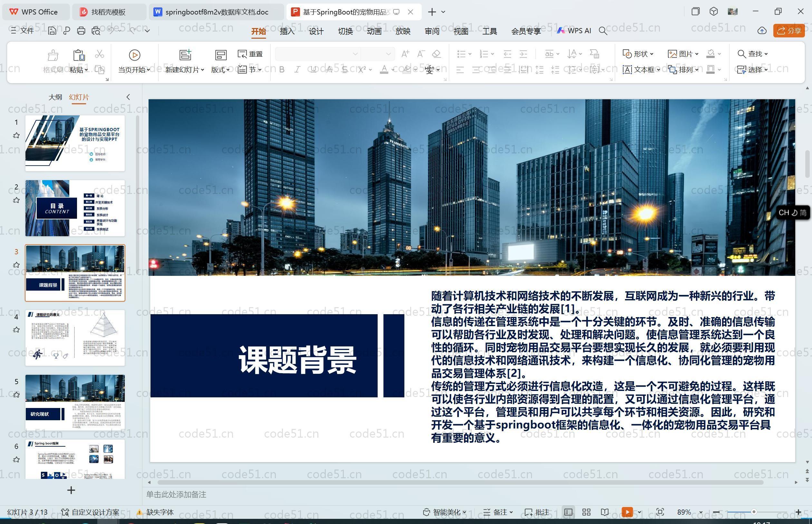This screenshot has height=524, width=812.
Task: Toggle center text alignment
Action: [476, 70]
